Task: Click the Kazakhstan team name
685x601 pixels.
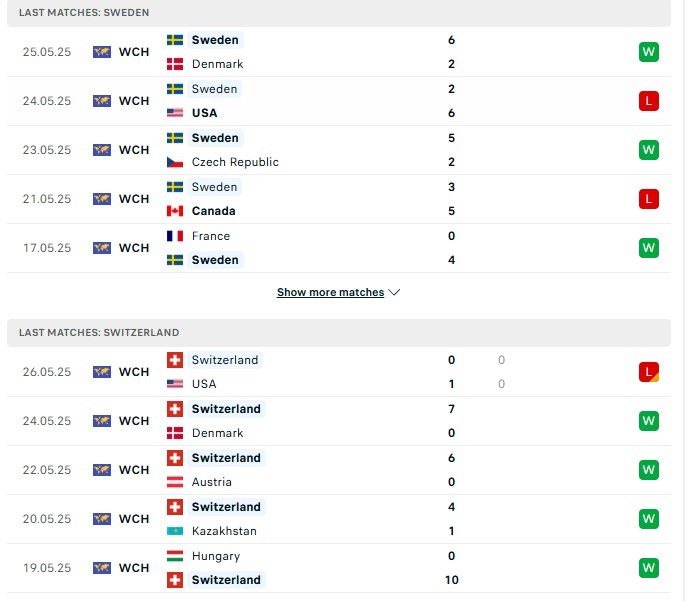Action: point(224,531)
